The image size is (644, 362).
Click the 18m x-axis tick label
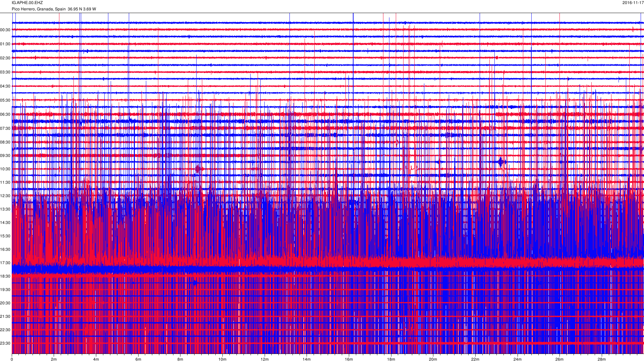point(391,359)
